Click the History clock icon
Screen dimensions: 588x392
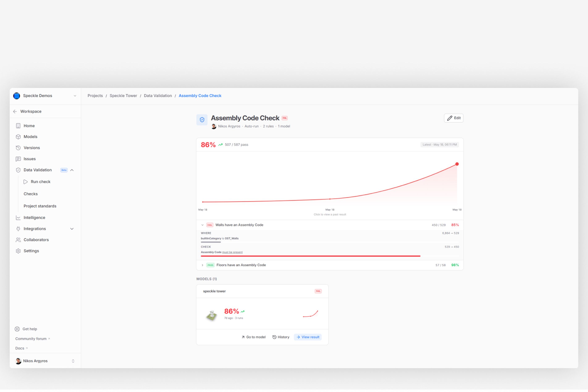point(274,337)
